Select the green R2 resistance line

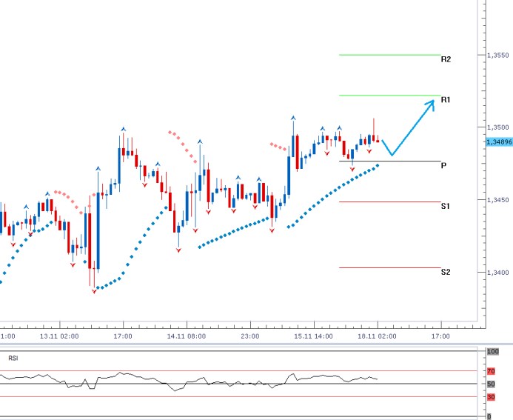coord(390,55)
